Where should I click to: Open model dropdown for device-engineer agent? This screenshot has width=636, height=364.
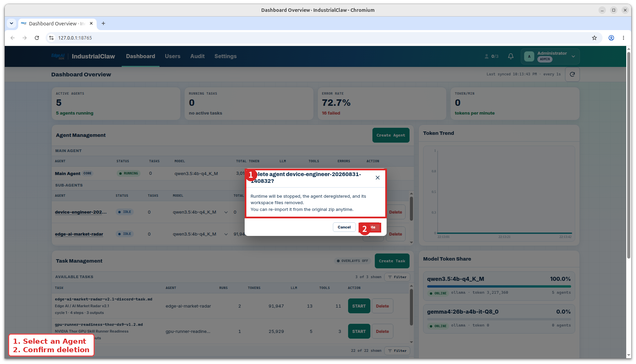click(x=226, y=212)
